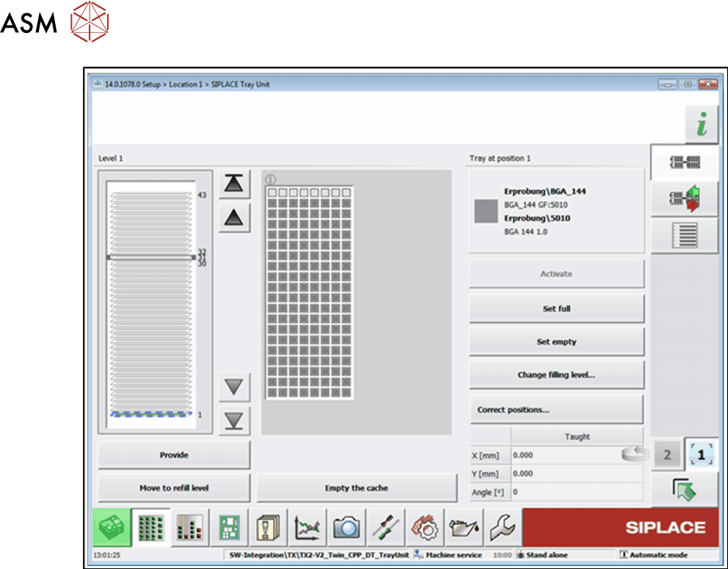Click the SW-Integration path status text
728x569 pixels.
pos(319,554)
